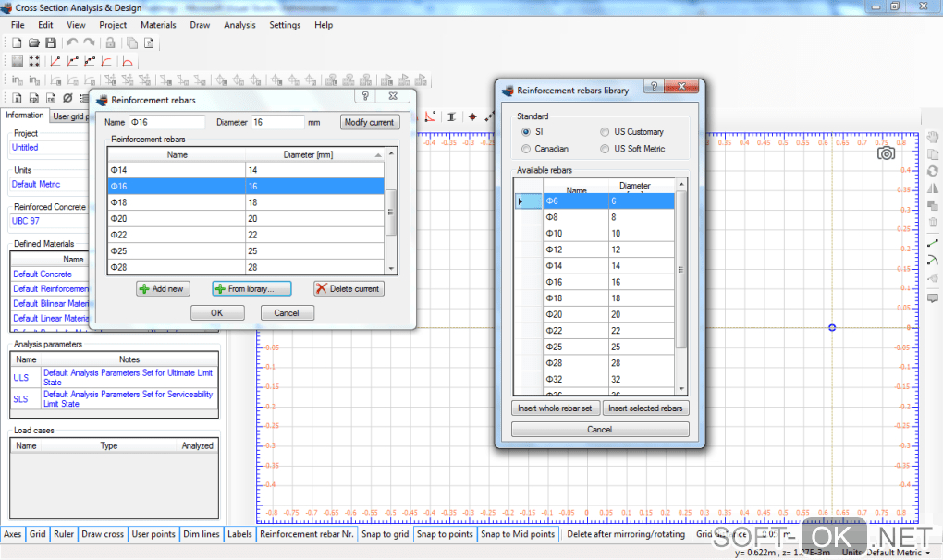Select the Canadian standard radio button
Image resolution: width=943 pixels, height=560 pixels.
click(526, 149)
